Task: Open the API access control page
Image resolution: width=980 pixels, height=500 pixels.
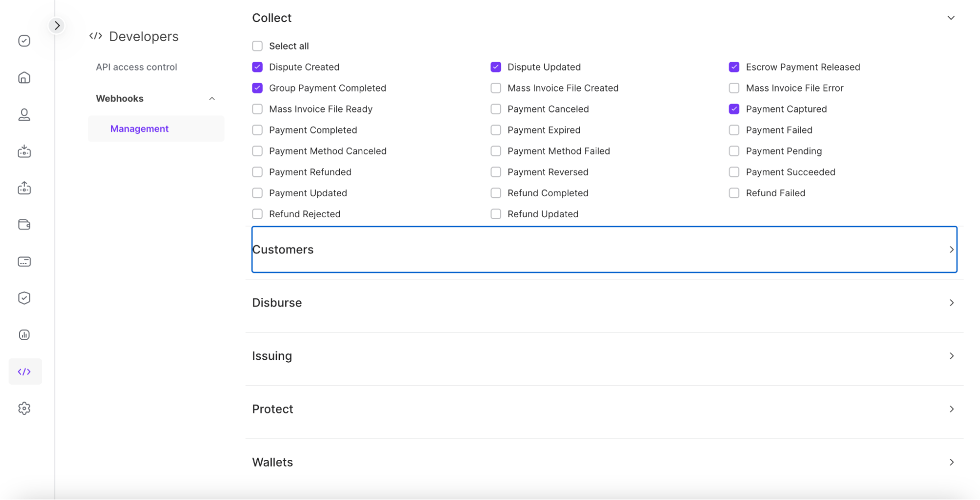Action: click(x=136, y=67)
